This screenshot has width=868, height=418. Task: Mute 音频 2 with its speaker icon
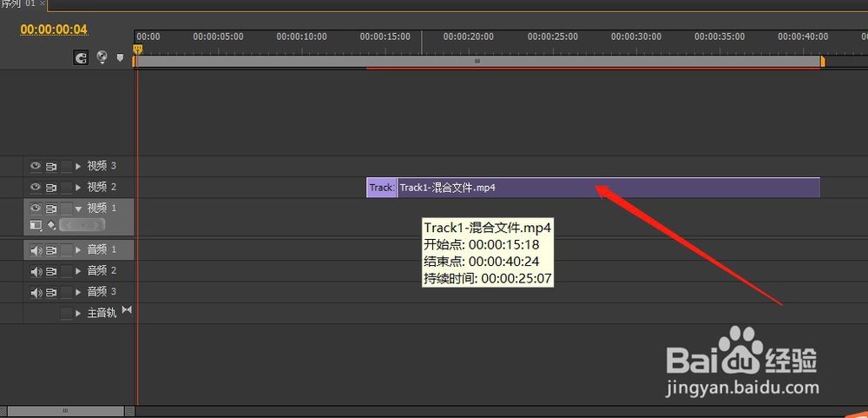click(x=36, y=271)
